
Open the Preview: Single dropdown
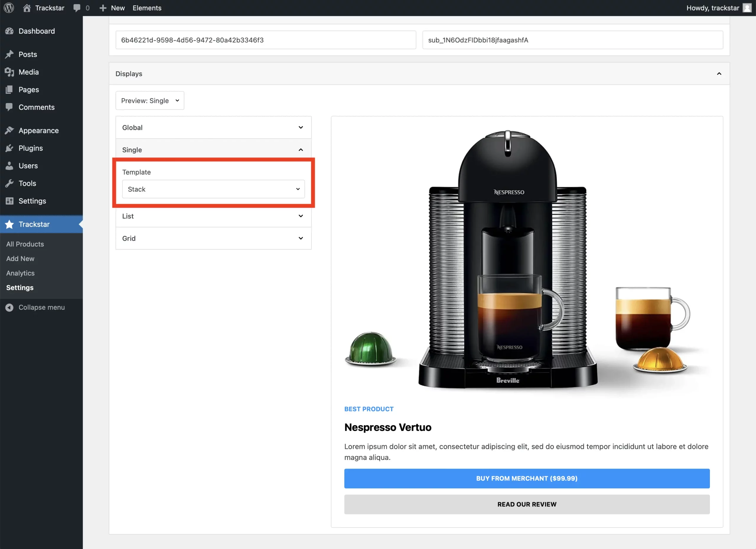[x=150, y=101]
